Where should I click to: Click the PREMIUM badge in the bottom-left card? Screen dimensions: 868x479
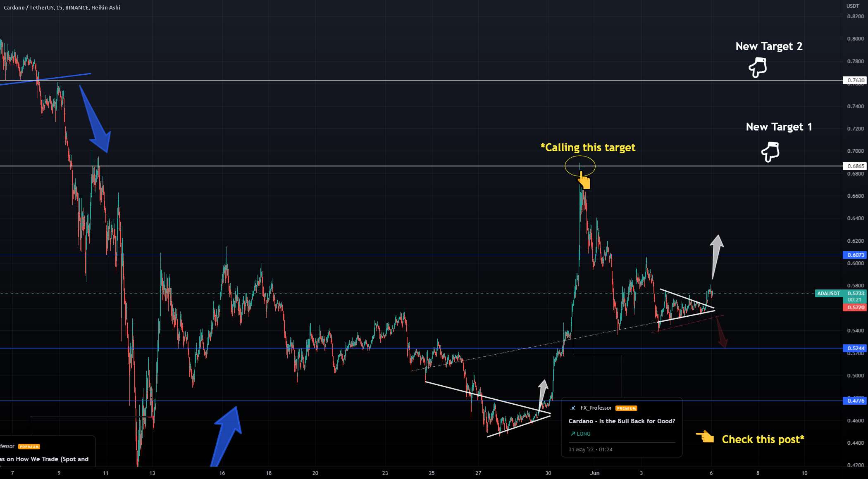pos(29,447)
